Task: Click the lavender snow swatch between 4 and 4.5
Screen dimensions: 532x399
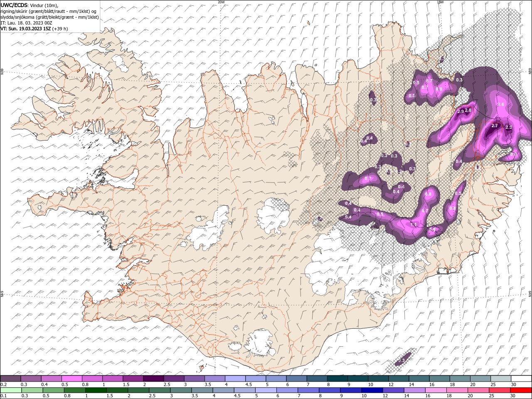Action: [234, 378]
